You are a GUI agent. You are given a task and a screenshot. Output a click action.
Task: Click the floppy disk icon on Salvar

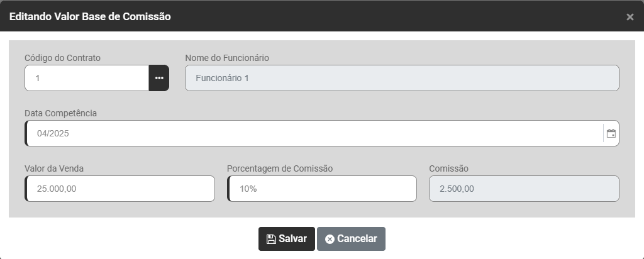pyautogui.click(x=271, y=239)
